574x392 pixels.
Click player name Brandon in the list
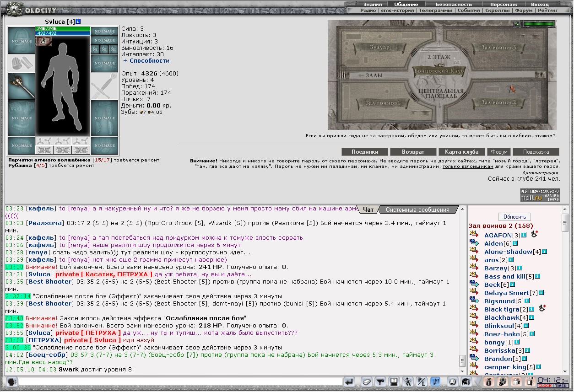[498, 359]
